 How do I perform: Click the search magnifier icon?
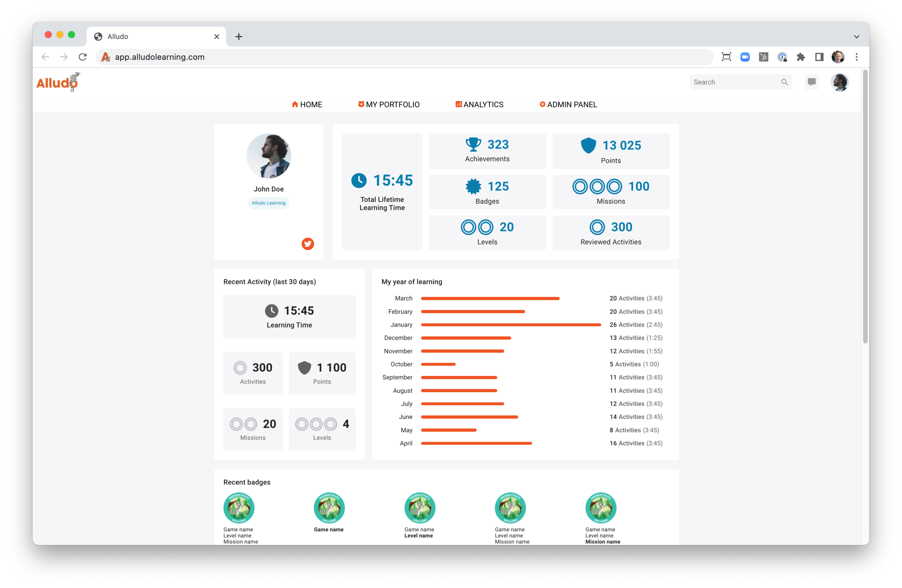[x=784, y=82]
